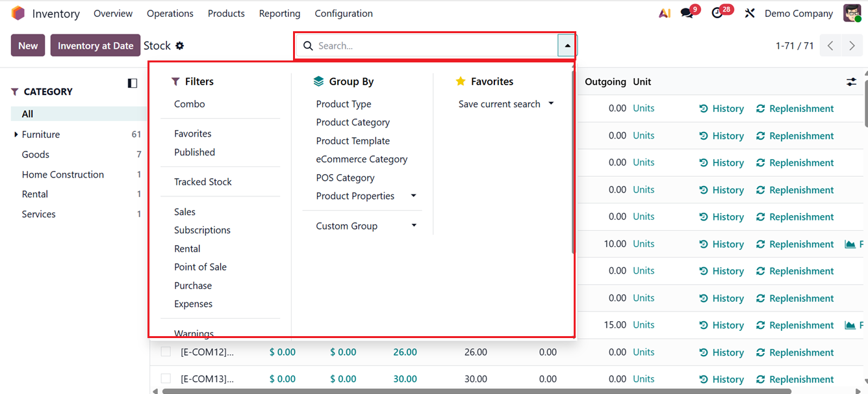Collapse the category side panel icon
This screenshot has height=394, width=868.
point(133,83)
